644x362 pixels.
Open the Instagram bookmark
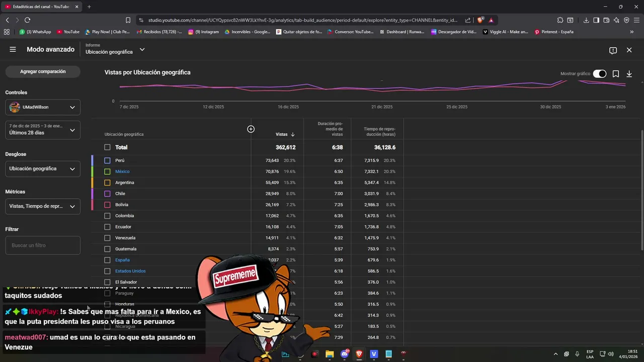pos(204,32)
